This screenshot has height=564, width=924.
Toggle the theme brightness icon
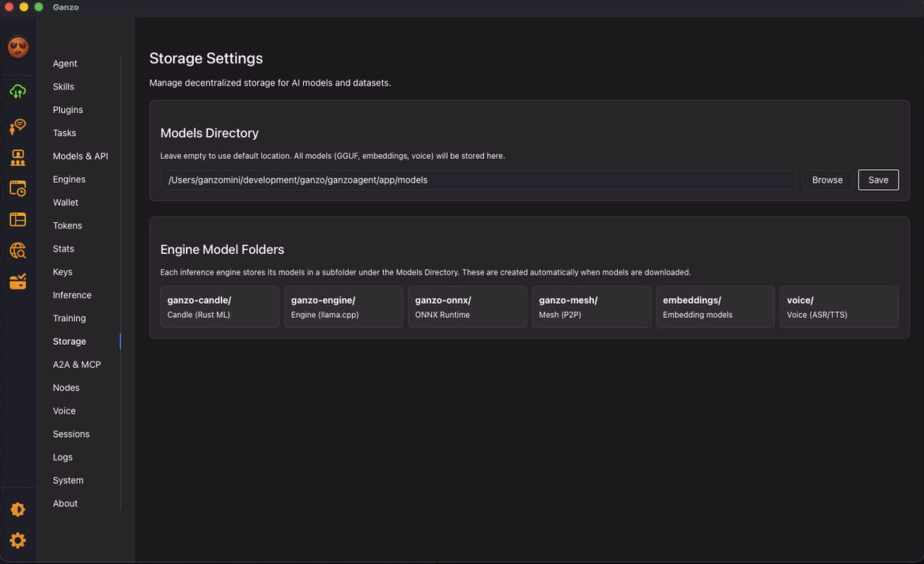tap(17, 509)
